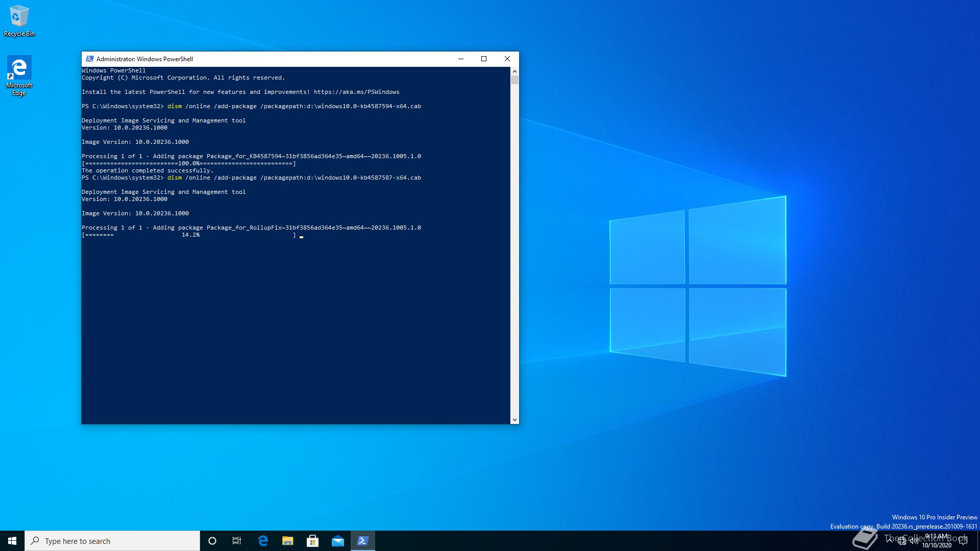Open the network status tray icon
Viewport: 980px width, 551px height.
click(902, 541)
